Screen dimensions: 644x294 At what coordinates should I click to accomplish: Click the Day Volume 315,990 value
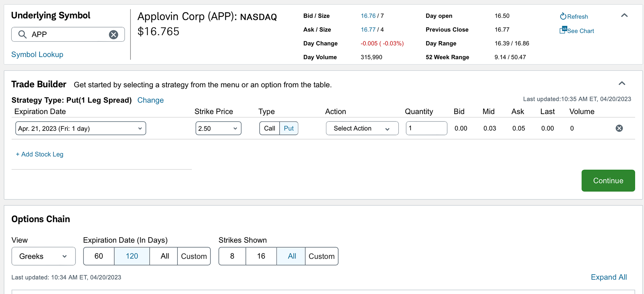371,57
